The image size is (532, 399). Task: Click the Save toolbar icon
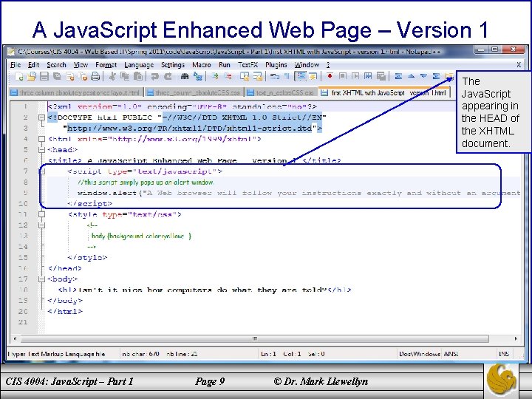pos(44,76)
